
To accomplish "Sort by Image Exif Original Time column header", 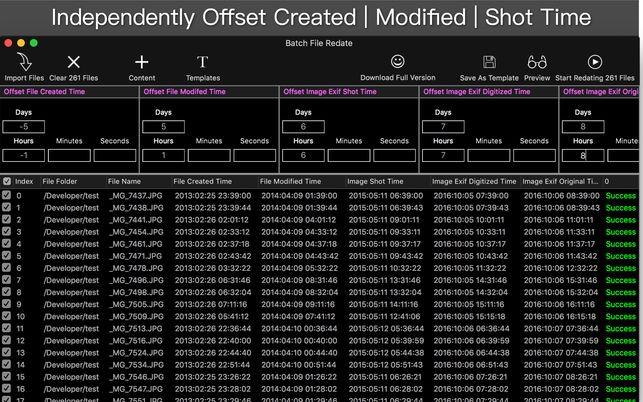I will click(560, 181).
